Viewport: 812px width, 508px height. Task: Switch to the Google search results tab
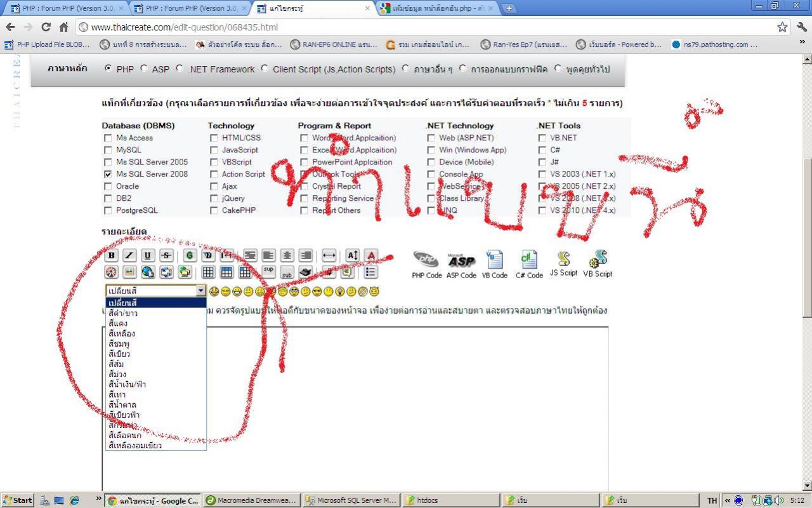435,8
